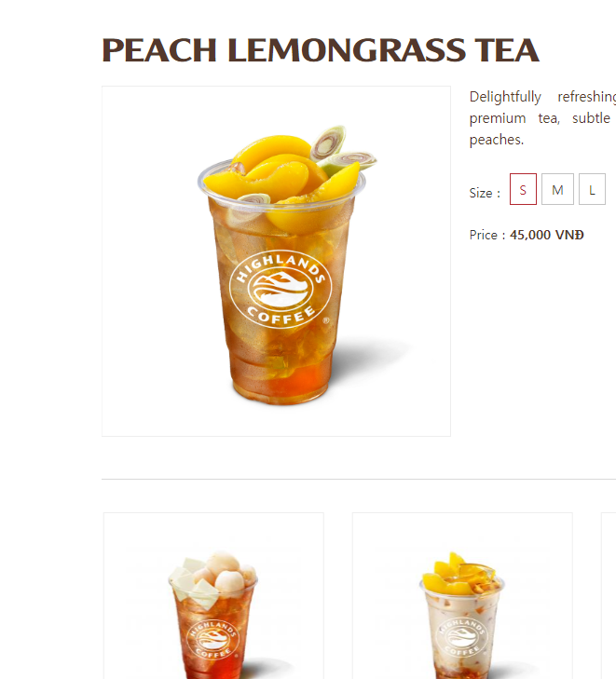Select size S option
The width and height of the screenshot is (616, 679).
click(523, 189)
